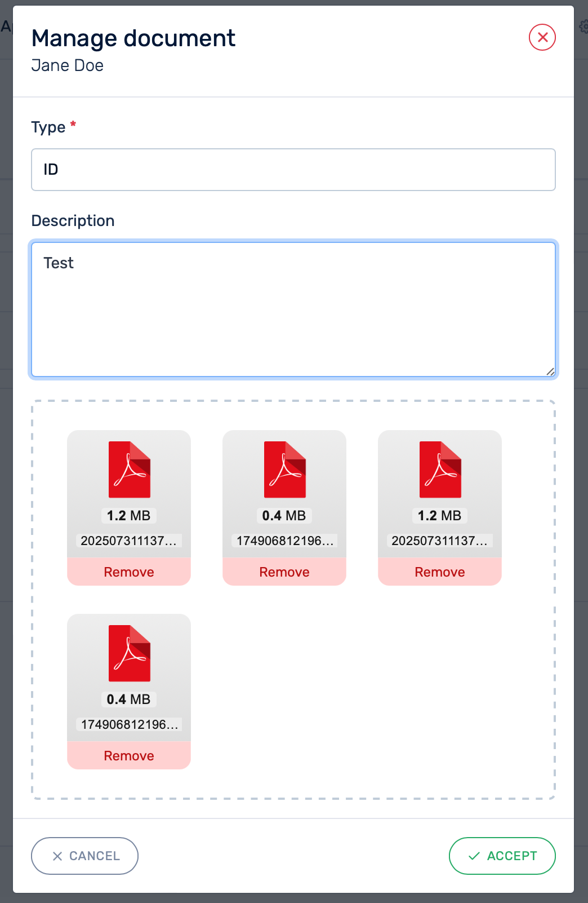The height and width of the screenshot is (903, 588).
Task: Remove the first 1.2 MB PDF file
Action: point(129,572)
